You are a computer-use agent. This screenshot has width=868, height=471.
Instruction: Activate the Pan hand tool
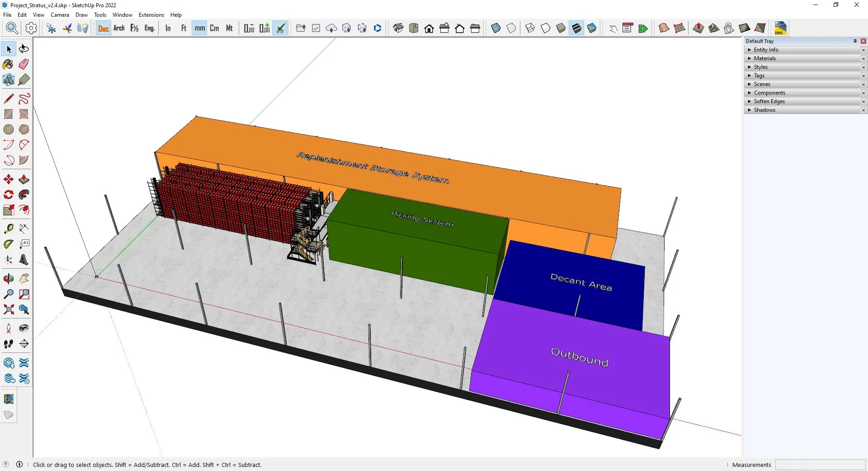point(24,279)
